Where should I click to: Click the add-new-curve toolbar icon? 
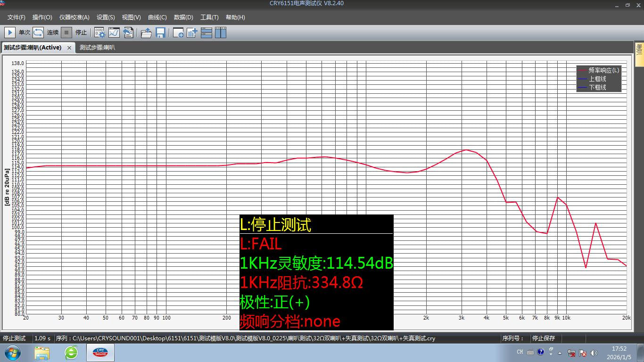pyautogui.click(x=178, y=33)
